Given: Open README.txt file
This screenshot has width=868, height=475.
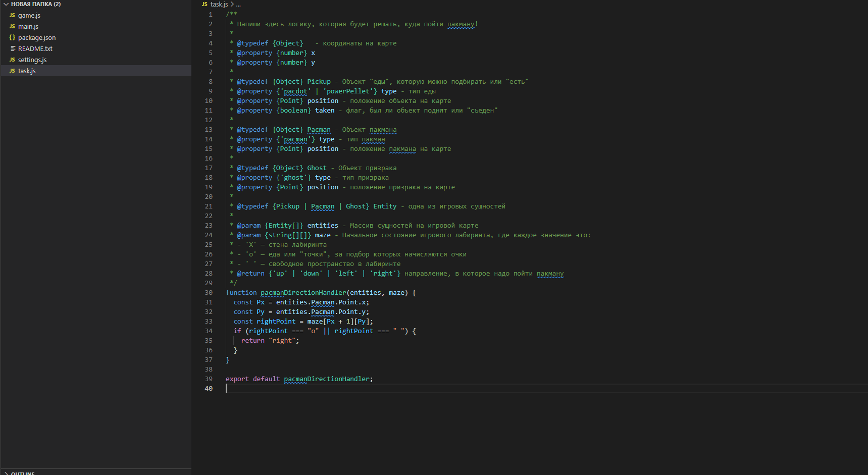Looking at the screenshot, I should click(x=95, y=48).
